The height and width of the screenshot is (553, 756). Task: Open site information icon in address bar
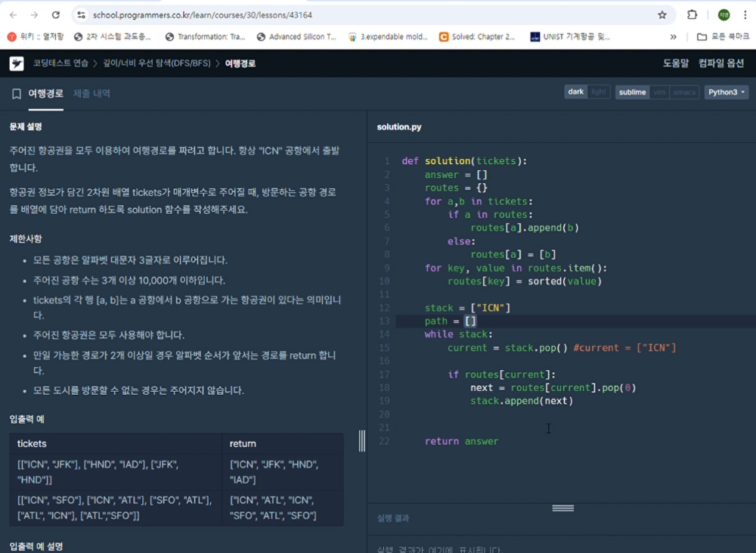coord(82,15)
